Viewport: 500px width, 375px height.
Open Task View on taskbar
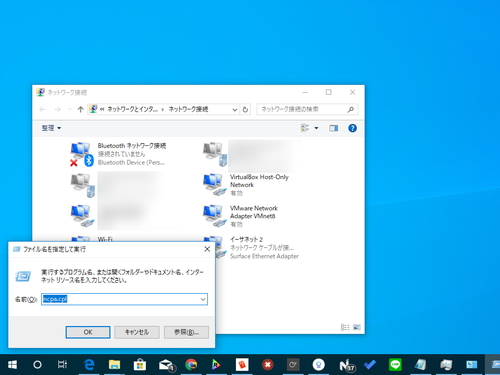tap(63, 365)
